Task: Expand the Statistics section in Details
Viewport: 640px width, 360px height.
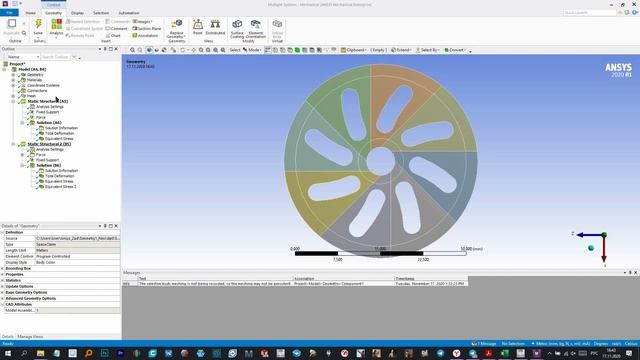Action: click(x=2, y=280)
